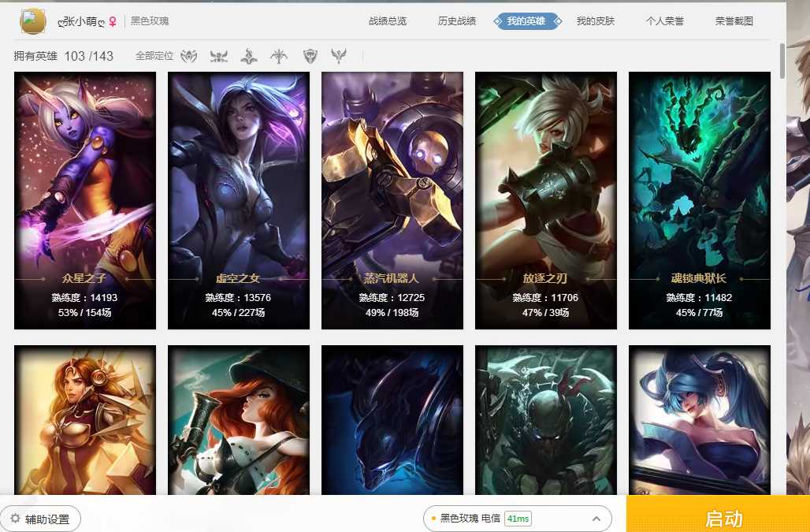The width and height of the screenshot is (810, 532).
Task: View the 荣誉截图 tab
Action: click(734, 21)
